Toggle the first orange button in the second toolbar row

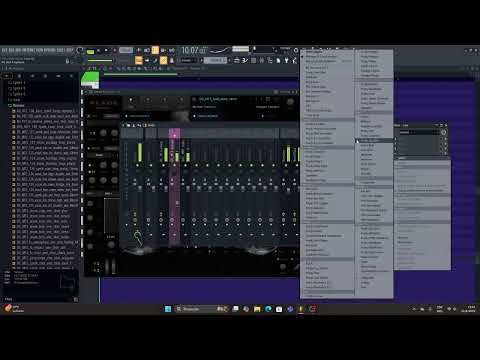point(139,60)
